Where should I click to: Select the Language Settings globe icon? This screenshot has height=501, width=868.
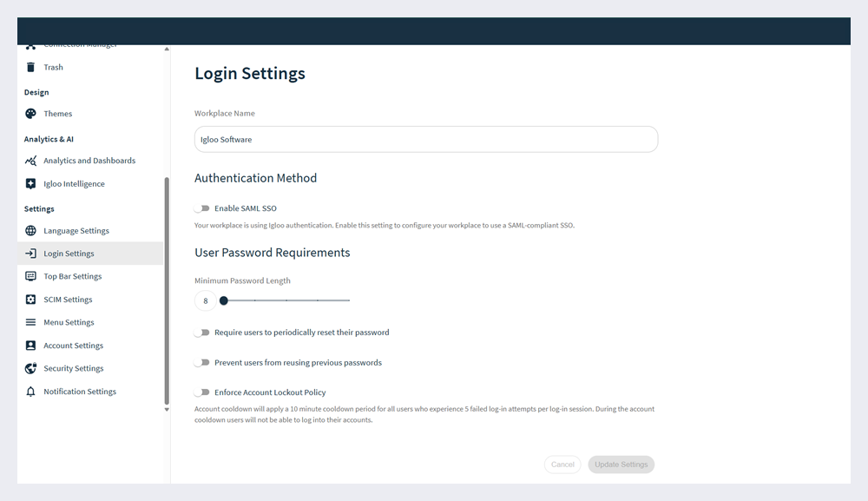[31, 230]
